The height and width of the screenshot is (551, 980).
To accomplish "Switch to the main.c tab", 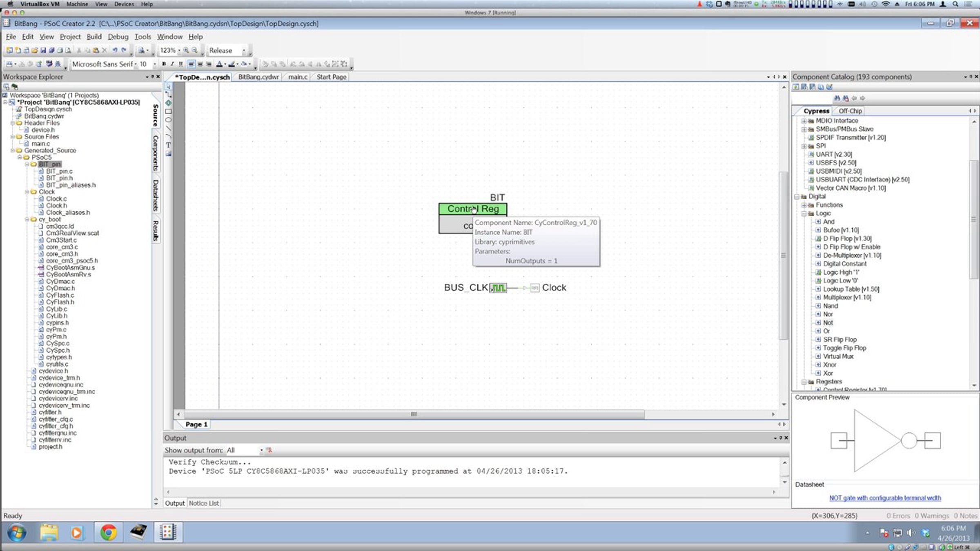I will coord(298,77).
